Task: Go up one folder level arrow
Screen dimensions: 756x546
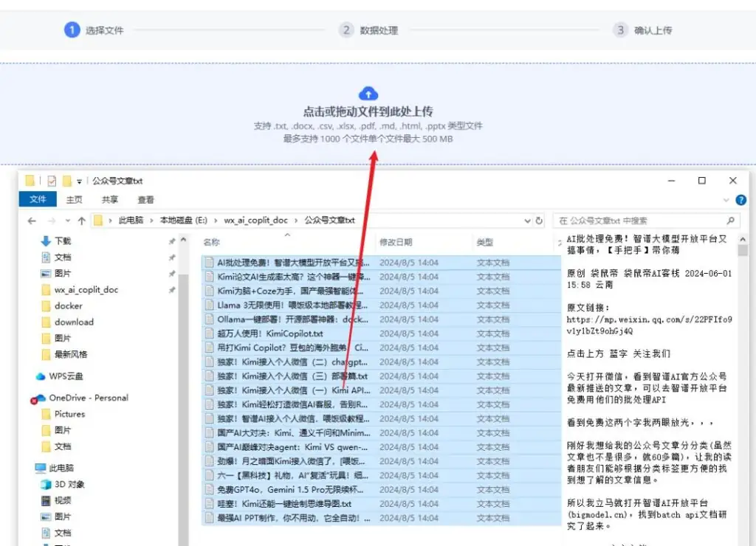Action: [81, 221]
